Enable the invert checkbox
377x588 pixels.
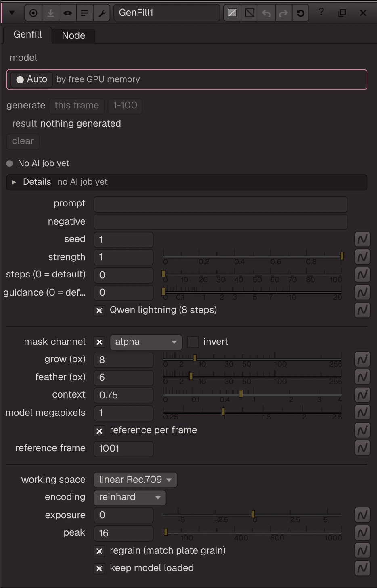coord(193,342)
